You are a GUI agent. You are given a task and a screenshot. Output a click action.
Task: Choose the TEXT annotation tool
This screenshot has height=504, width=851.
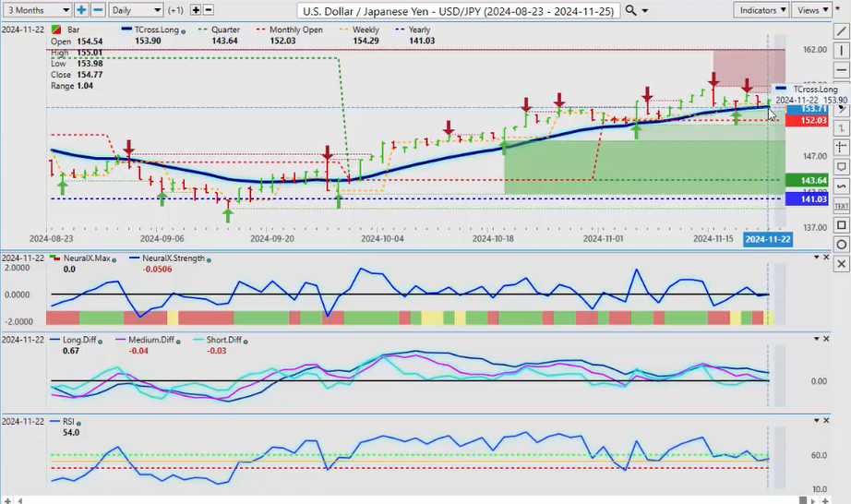[x=841, y=206]
